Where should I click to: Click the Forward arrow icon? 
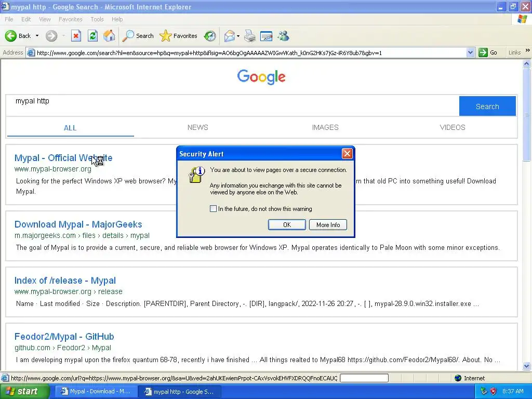(51, 36)
